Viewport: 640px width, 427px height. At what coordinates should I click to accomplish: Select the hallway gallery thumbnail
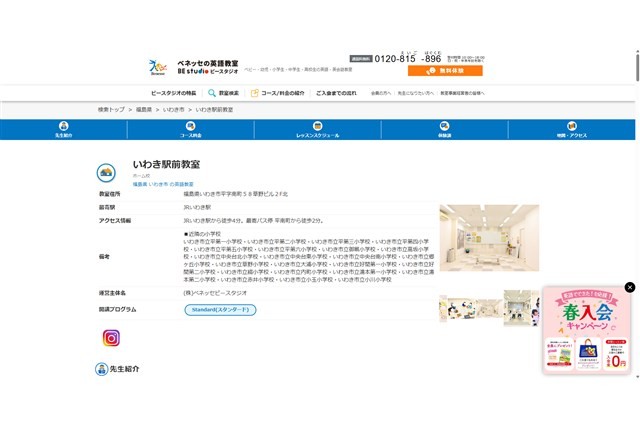point(489,309)
